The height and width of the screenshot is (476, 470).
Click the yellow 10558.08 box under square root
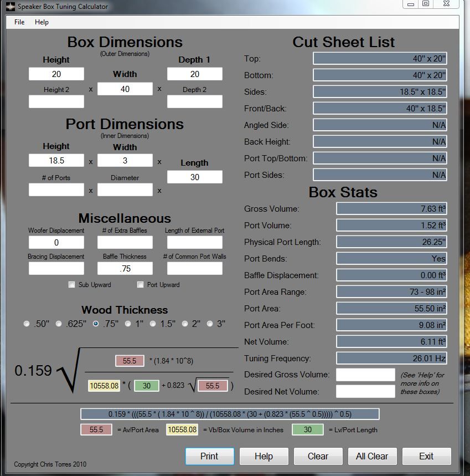click(x=104, y=386)
